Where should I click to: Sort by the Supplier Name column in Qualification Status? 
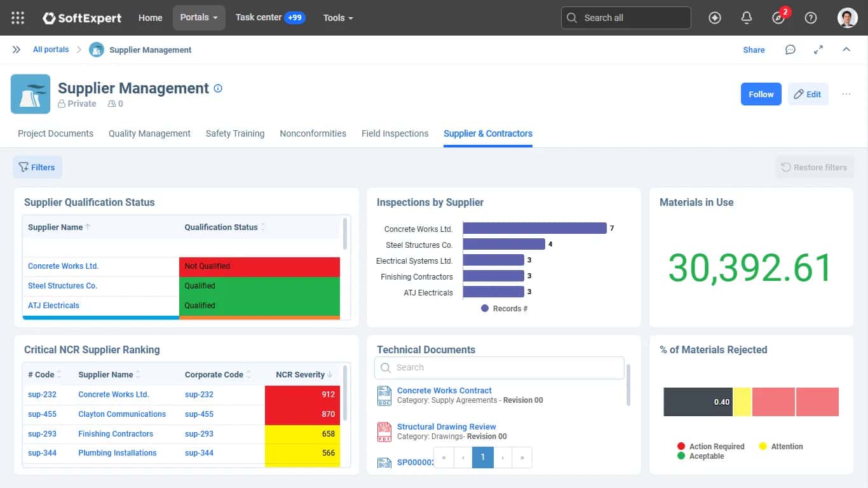pos(59,227)
